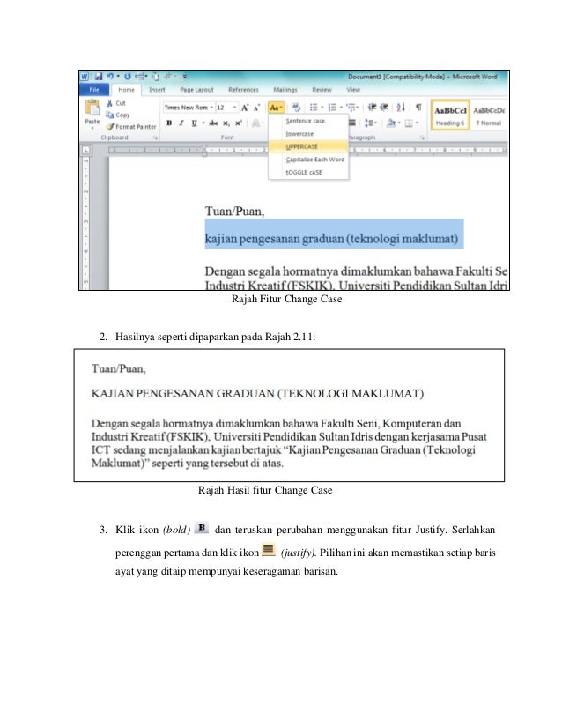Apply the Normal style
This screenshot has width=562, height=728.
coord(489,115)
